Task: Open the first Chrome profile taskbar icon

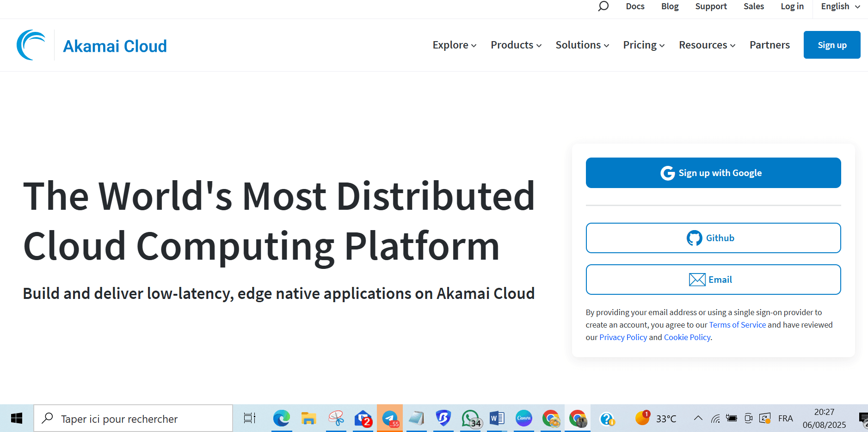Action: click(x=551, y=419)
